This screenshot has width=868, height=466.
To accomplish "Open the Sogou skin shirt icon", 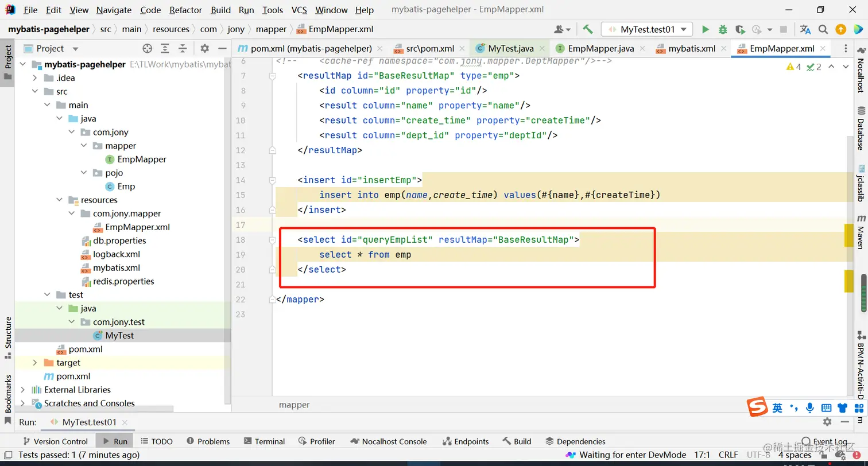I will tap(842, 408).
